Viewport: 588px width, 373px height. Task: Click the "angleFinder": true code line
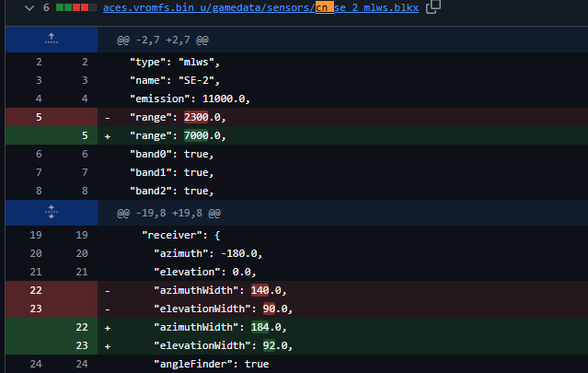(211, 364)
